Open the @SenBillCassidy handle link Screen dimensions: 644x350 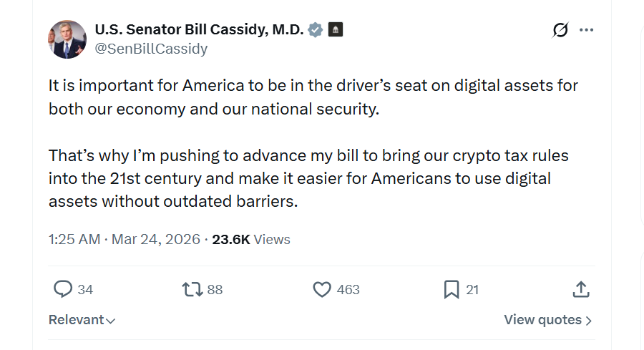tap(151, 49)
